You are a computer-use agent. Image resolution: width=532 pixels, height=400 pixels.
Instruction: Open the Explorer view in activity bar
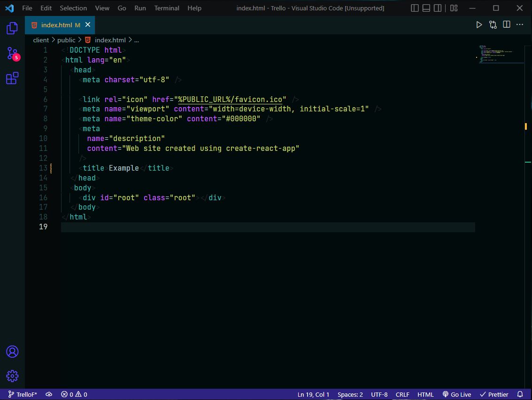pyautogui.click(x=12, y=28)
